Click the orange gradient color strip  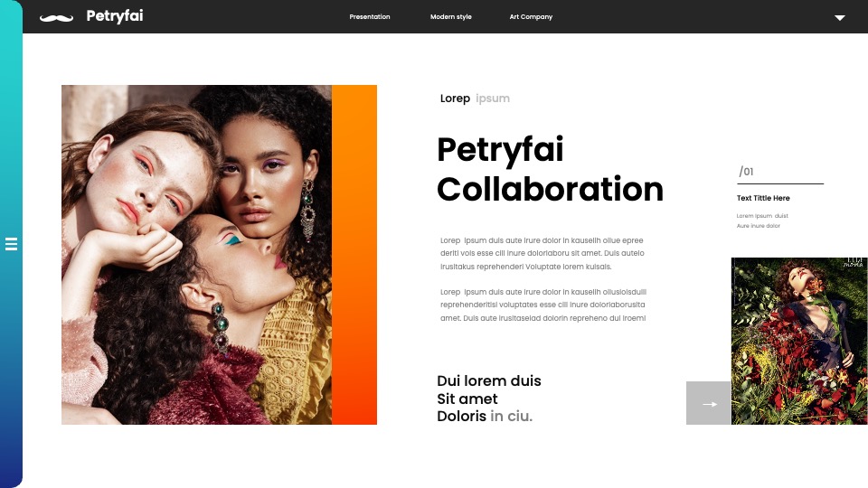point(354,255)
